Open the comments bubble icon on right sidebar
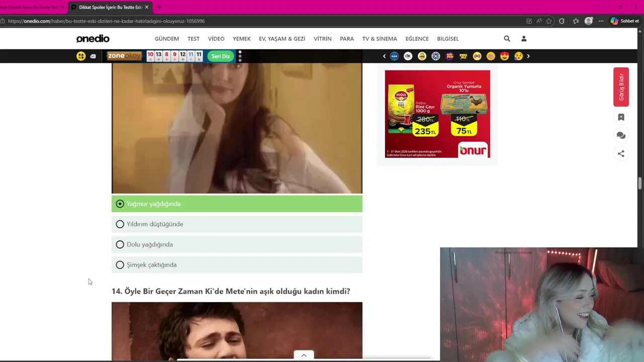The height and width of the screenshot is (362, 644). (621, 135)
